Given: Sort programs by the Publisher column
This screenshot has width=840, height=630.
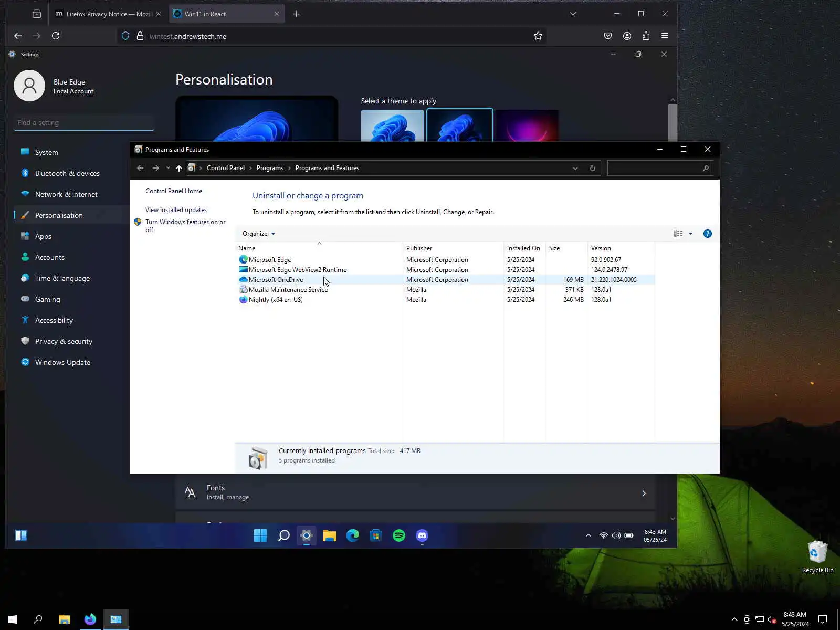Looking at the screenshot, I should (x=453, y=248).
